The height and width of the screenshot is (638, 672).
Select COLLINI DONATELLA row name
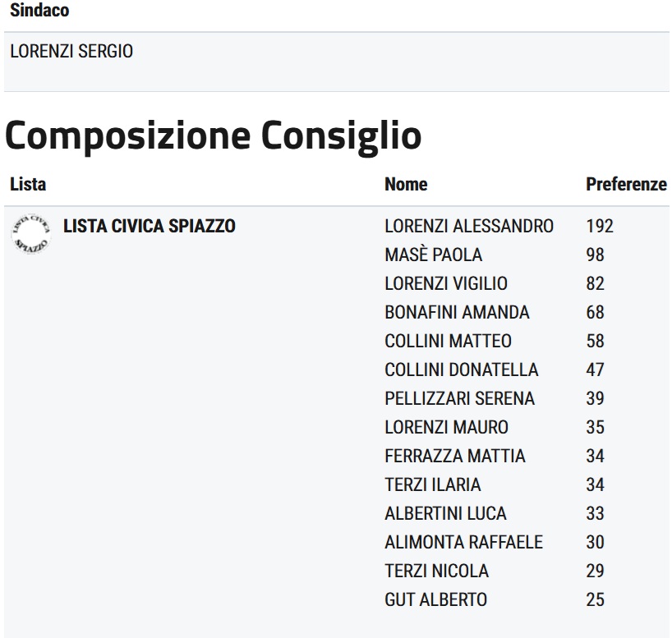[461, 369]
